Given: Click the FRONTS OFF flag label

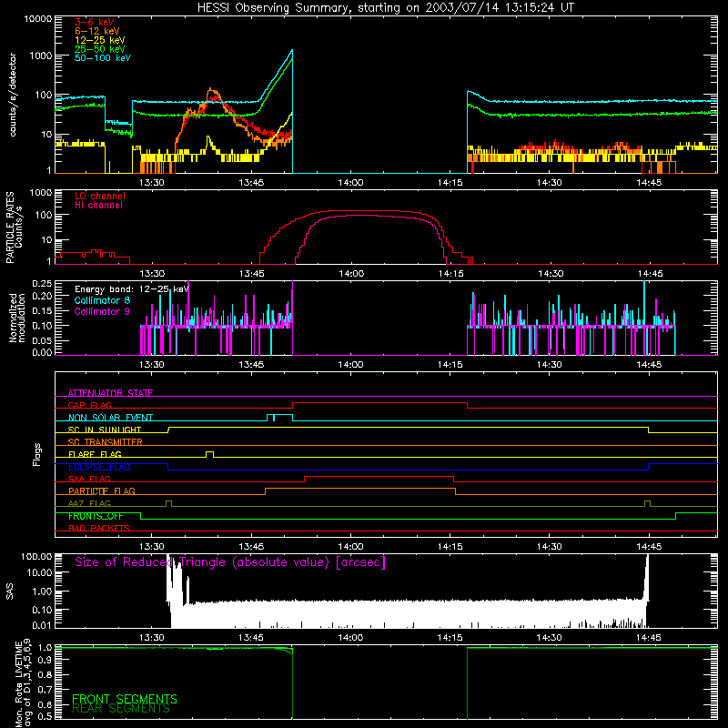Looking at the screenshot, I should pyautogui.click(x=96, y=516).
